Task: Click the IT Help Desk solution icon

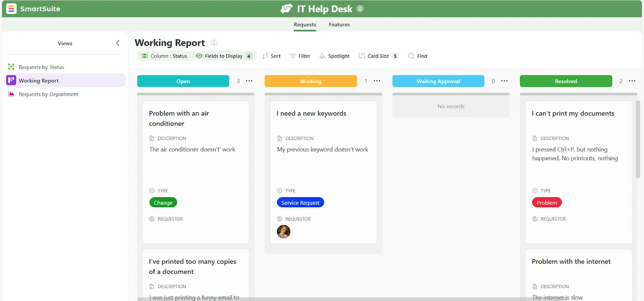Action: (x=286, y=9)
